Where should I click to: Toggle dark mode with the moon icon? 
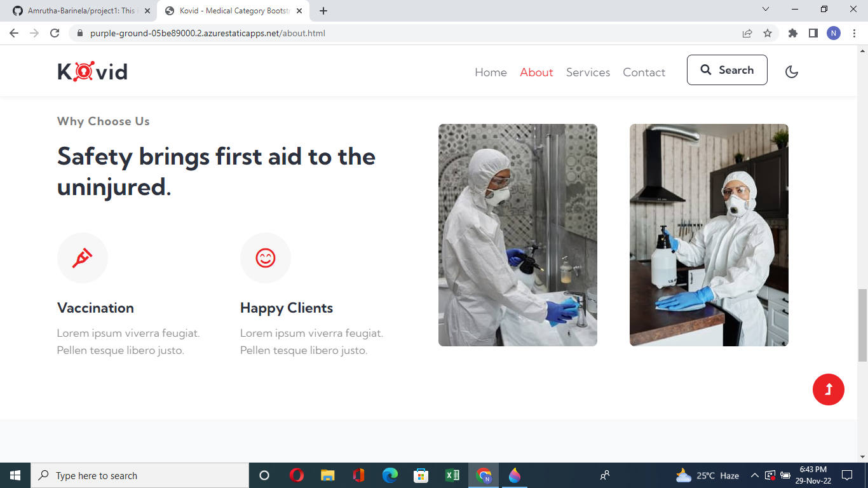pos(792,72)
